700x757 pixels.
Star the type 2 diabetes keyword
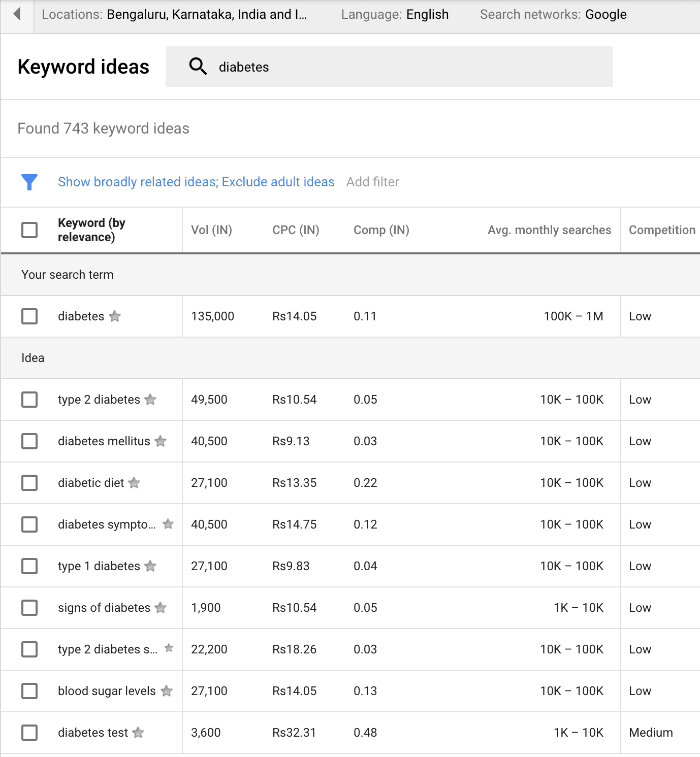[150, 400]
